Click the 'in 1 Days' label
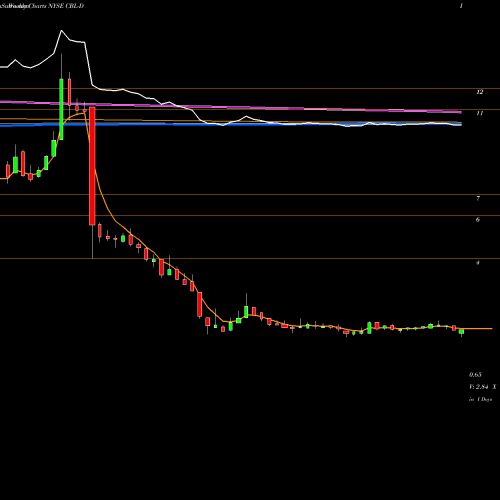This screenshot has width=500, height=500. click(480, 399)
